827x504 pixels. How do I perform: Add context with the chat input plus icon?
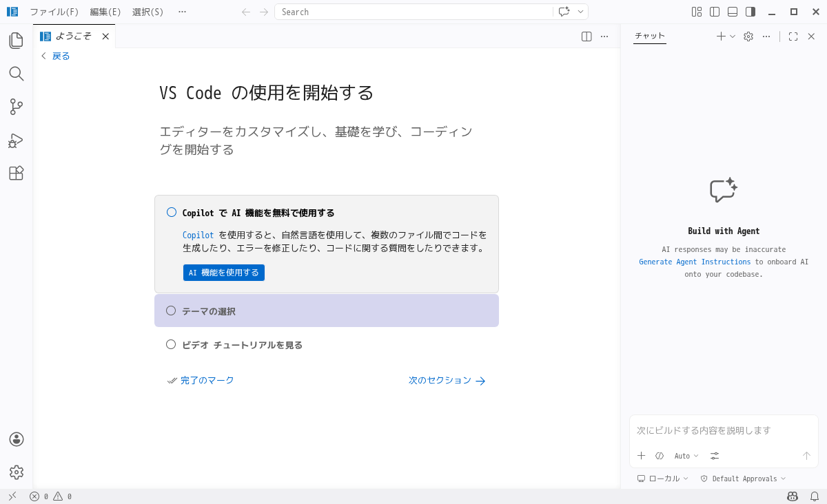coord(641,456)
